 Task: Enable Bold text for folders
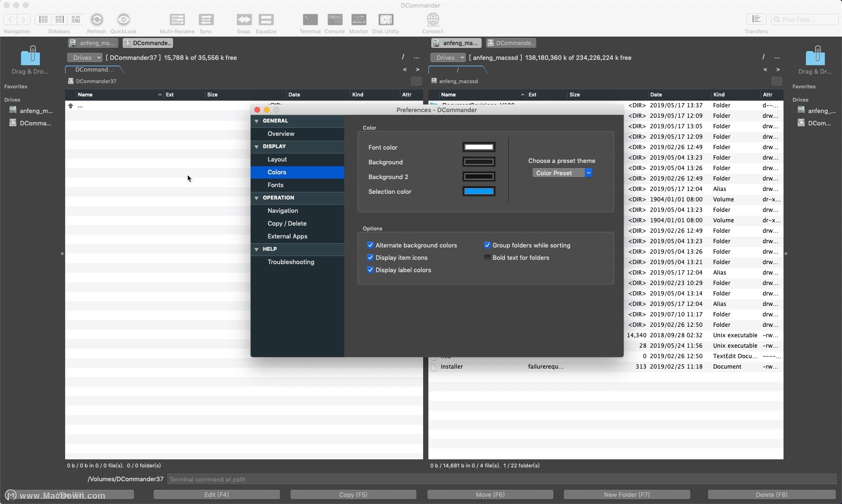tap(487, 257)
